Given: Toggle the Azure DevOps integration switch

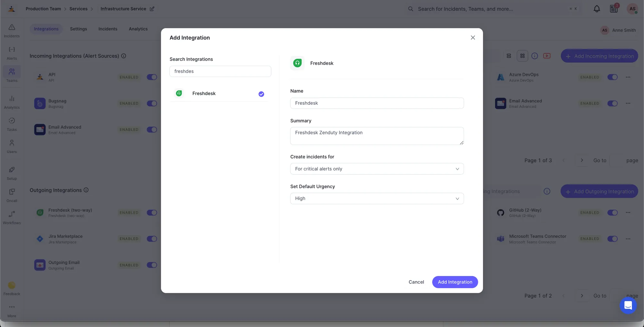Looking at the screenshot, I should (612, 77).
